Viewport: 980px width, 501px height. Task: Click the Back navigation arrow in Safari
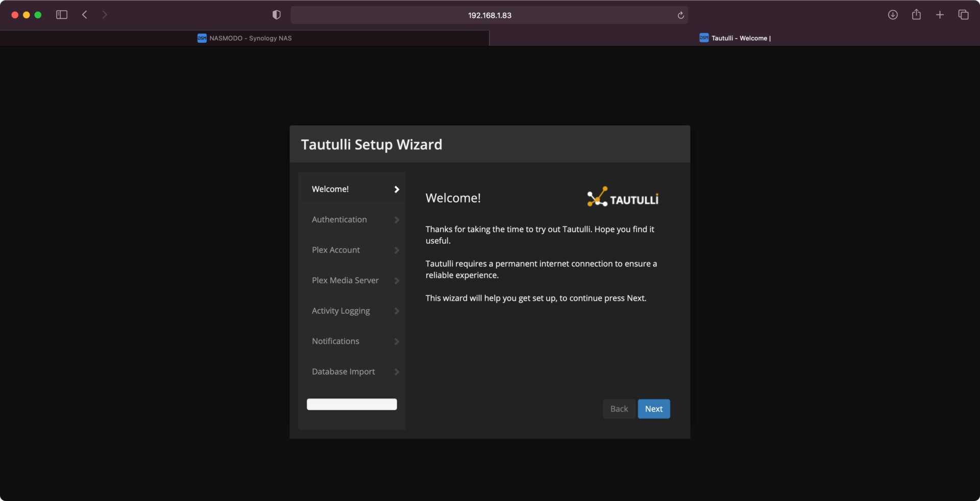pyautogui.click(x=85, y=15)
